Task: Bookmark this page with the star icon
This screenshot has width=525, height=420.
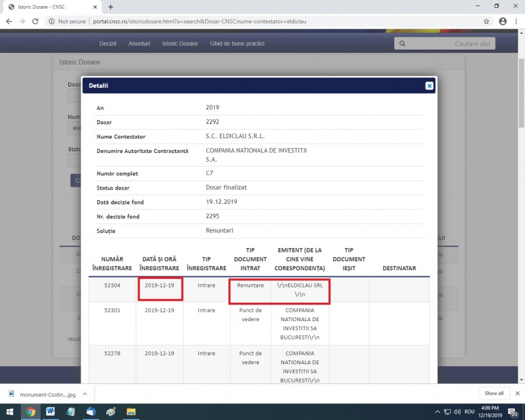Action: 486,21
